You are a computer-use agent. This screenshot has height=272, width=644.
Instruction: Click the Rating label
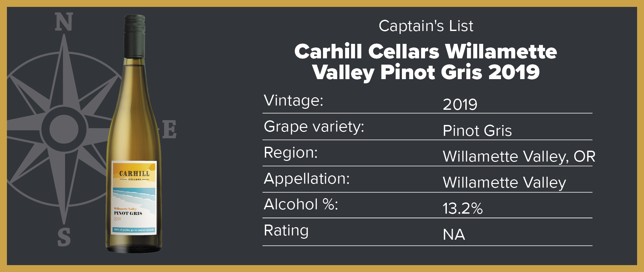click(286, 231)
